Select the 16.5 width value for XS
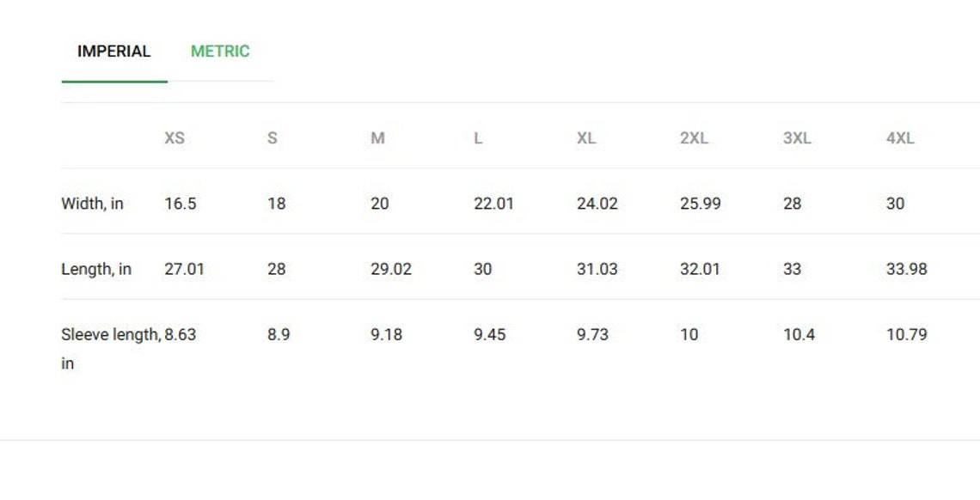 click(x=181, y=204)
